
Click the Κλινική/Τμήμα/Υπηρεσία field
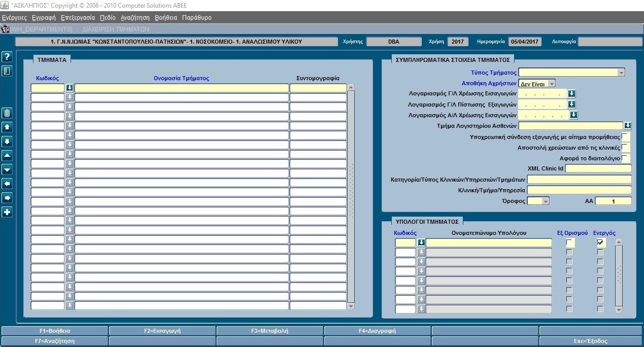click(580, 190)
